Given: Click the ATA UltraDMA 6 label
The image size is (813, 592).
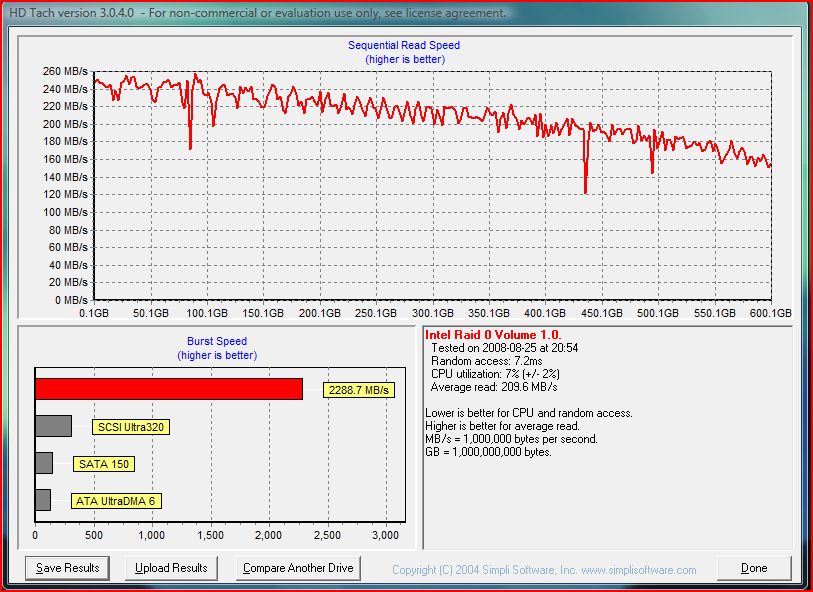Looking at the screenshot, I should tap(116, 501).
